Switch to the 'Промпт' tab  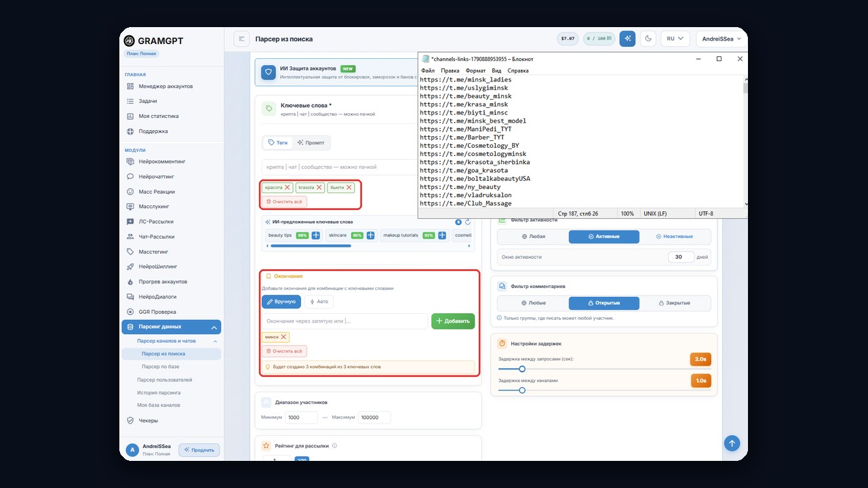311,142
